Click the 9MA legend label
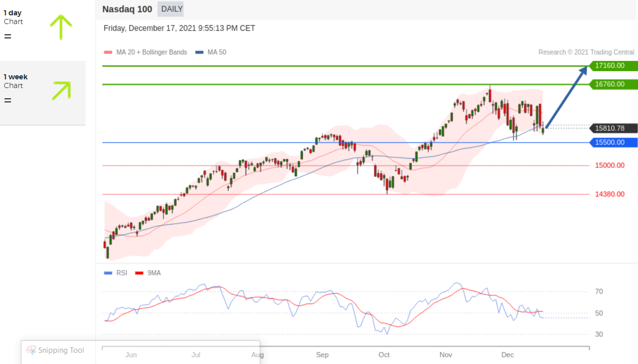Screen dimensions: 638x364 coord(154,273)
